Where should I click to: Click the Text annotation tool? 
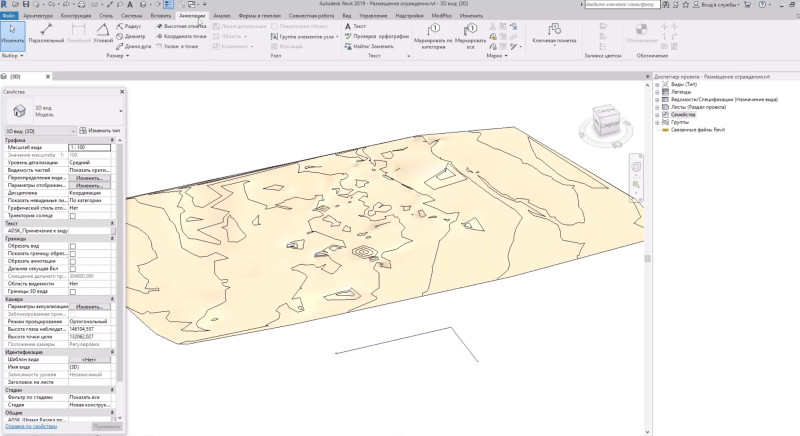tap(356, 25)
